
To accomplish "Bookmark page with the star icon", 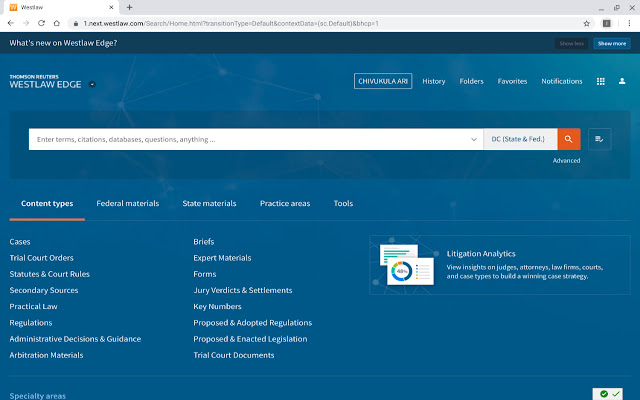I will pyautogui.click(x=587, y=22).
